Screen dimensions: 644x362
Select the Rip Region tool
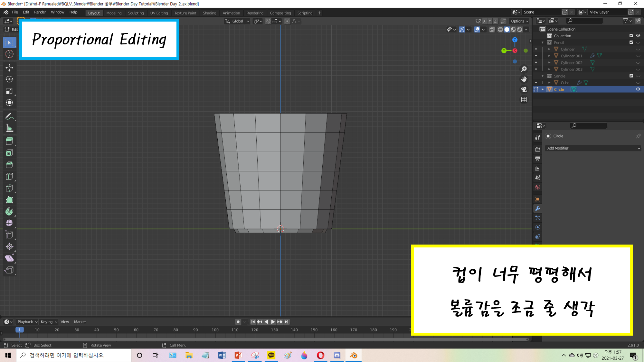tap(9, 270)
